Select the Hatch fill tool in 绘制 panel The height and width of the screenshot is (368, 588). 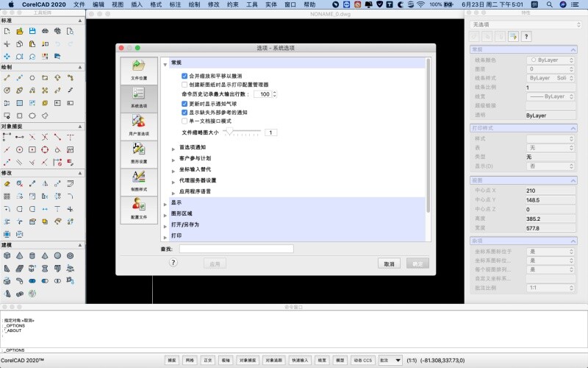(20, 103)
